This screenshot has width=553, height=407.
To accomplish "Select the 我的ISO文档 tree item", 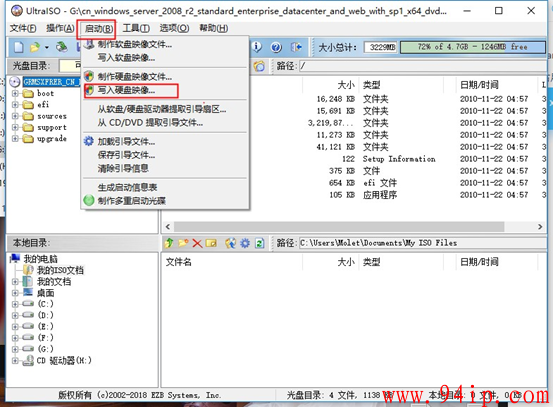I will click(x=60, y=270).
